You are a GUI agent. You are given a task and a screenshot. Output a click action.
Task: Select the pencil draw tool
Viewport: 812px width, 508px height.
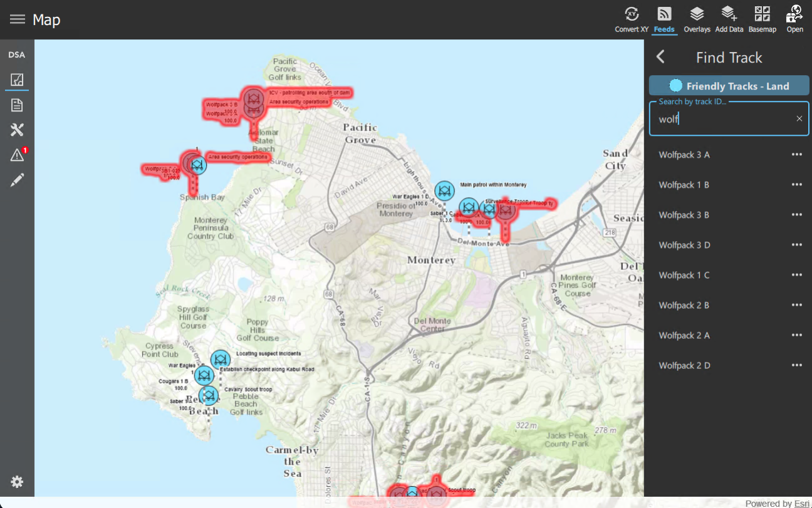[17, 180]
